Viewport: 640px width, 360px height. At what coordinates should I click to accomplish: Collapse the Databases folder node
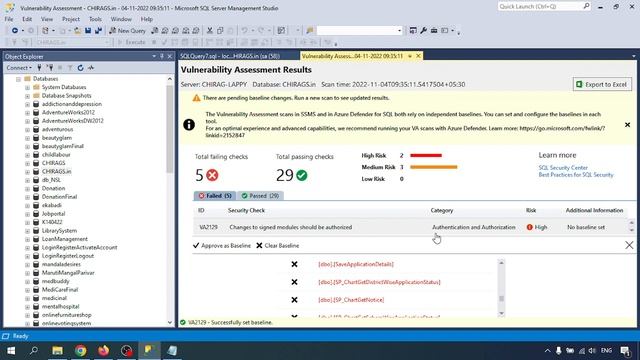[18, 79]
